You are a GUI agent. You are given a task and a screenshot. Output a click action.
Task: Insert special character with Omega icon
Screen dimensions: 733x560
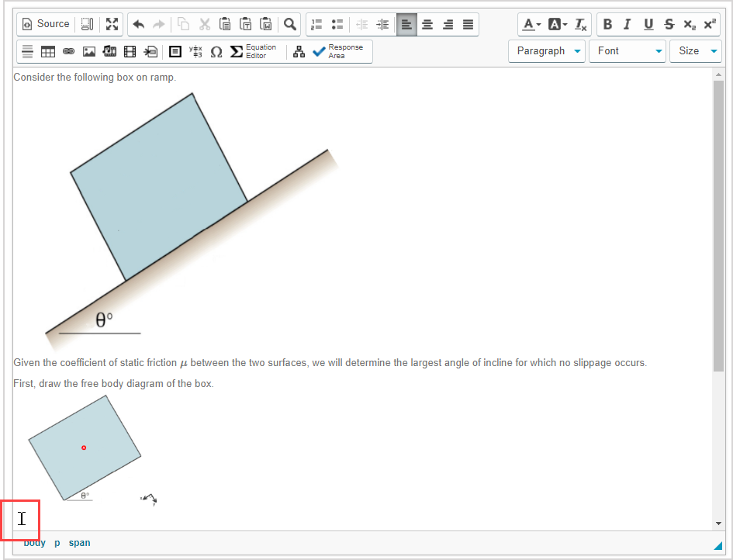(x=216, y=51)
